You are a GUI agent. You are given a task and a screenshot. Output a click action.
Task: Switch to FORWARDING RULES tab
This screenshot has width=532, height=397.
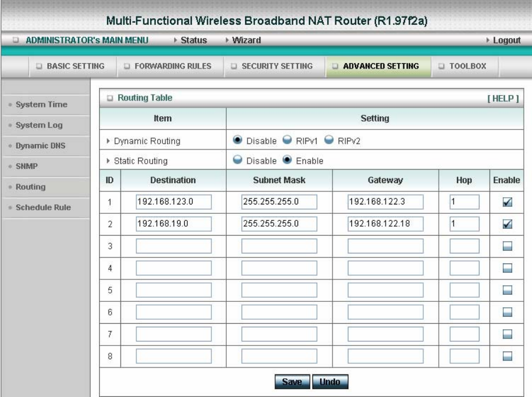click(x=173, y=66)
